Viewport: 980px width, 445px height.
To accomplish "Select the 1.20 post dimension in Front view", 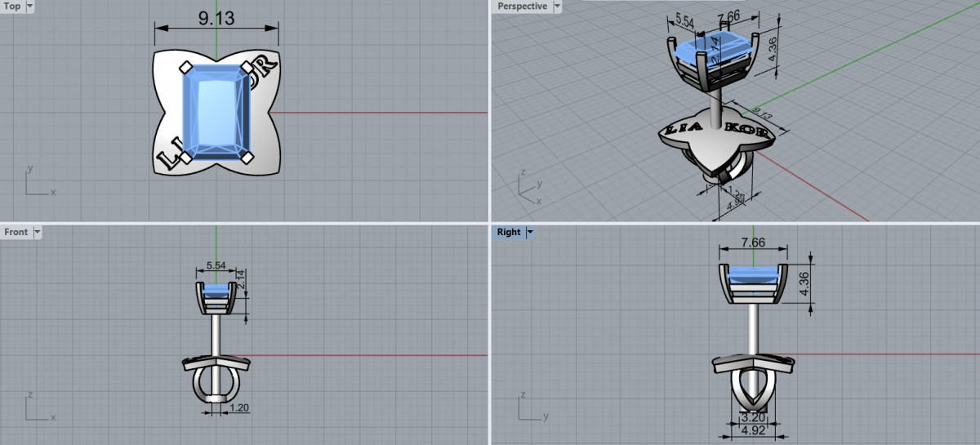I will tap(238, 407).
